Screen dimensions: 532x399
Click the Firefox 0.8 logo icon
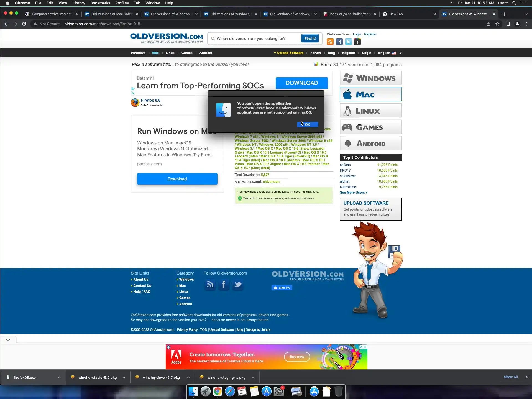(135, 103)
